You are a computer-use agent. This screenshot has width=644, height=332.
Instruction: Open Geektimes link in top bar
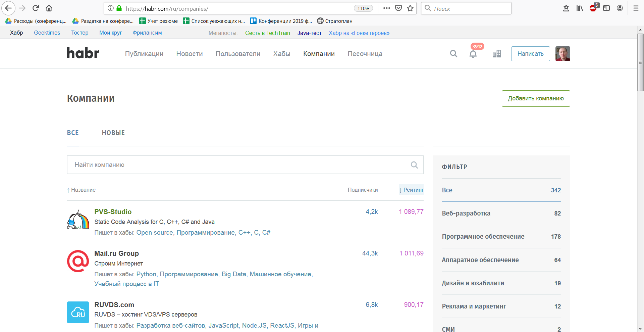click(x=47, y=33)
